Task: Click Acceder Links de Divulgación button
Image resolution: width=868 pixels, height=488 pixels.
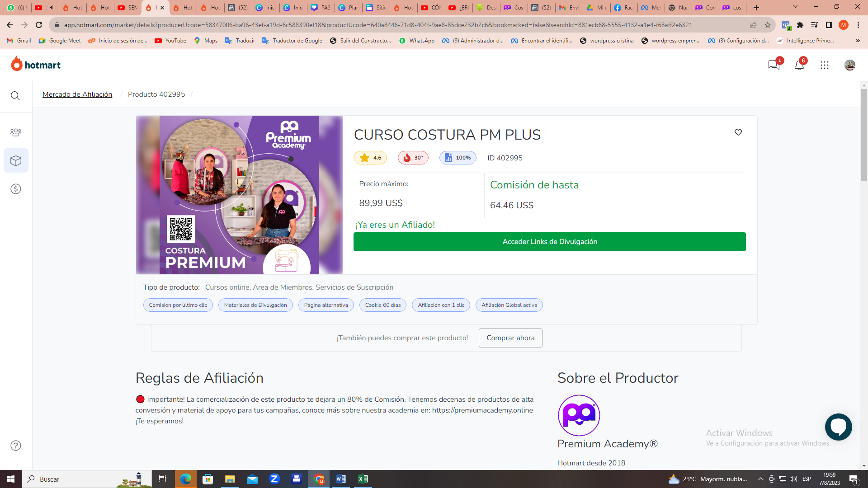Action: [550, 242]
